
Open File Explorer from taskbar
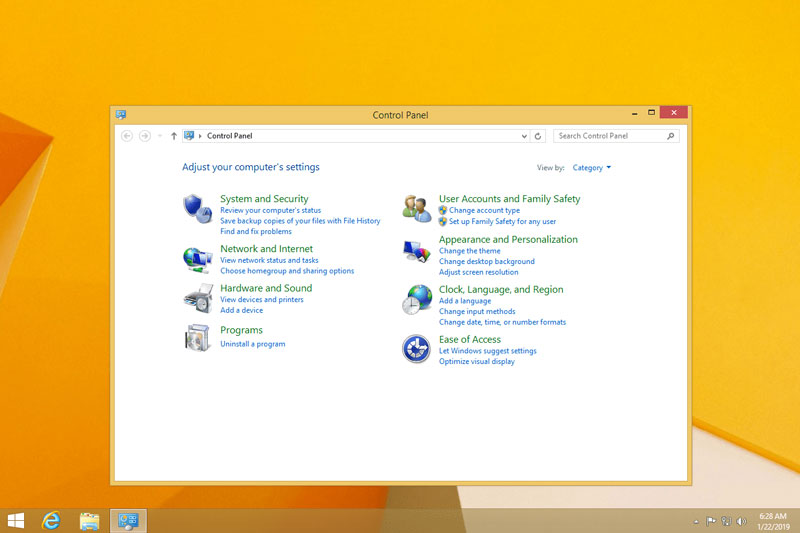(89, 521)
